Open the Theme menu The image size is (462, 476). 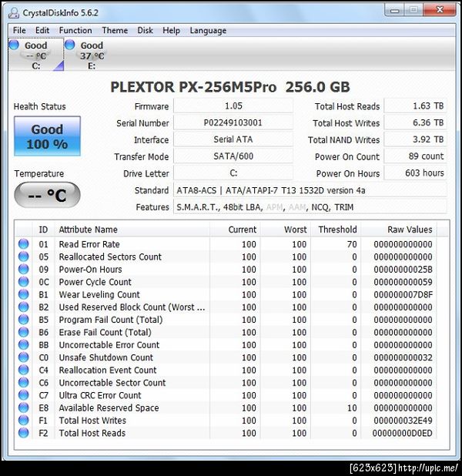(115, 30)
